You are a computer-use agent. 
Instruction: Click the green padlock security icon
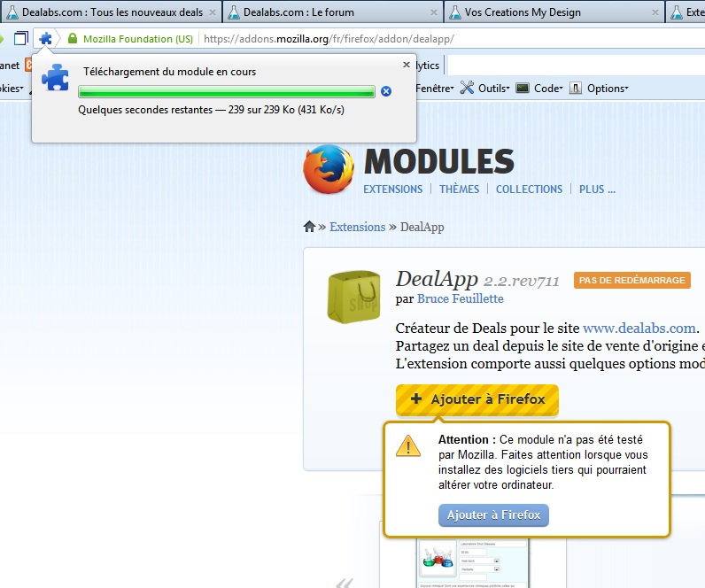point(73,39)
